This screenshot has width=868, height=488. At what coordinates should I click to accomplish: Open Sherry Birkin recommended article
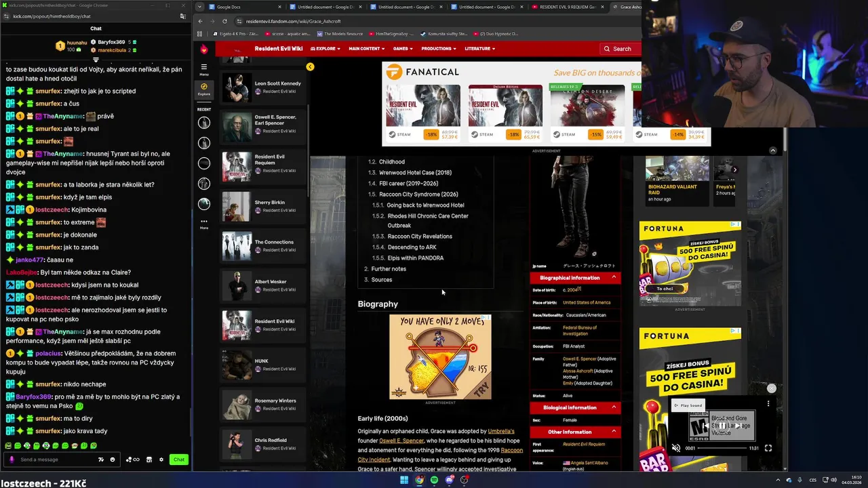tap(262, 206)
